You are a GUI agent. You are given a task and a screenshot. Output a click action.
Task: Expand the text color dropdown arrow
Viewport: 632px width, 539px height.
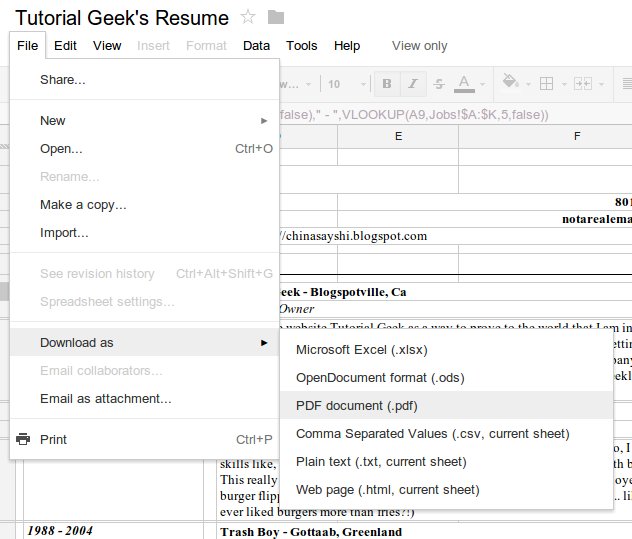coord(482,84)
